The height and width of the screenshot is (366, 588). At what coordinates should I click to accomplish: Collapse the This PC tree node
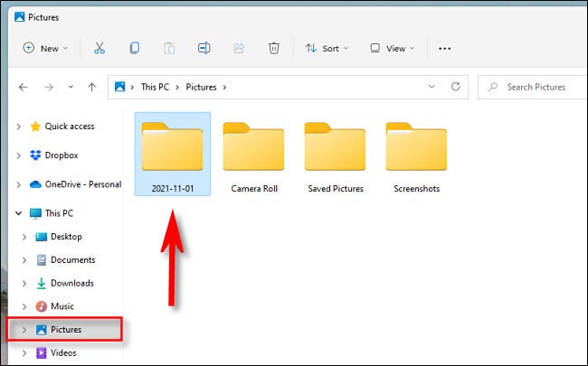pos(20,213)
